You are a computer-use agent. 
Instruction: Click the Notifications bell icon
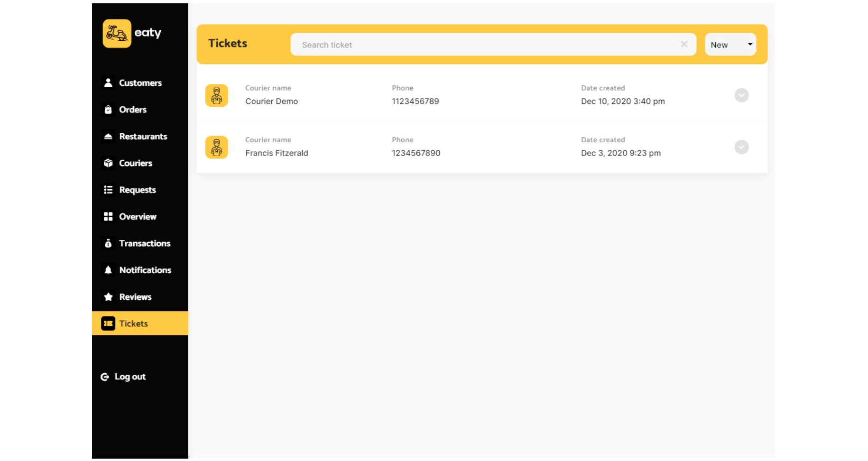[108, 270]
